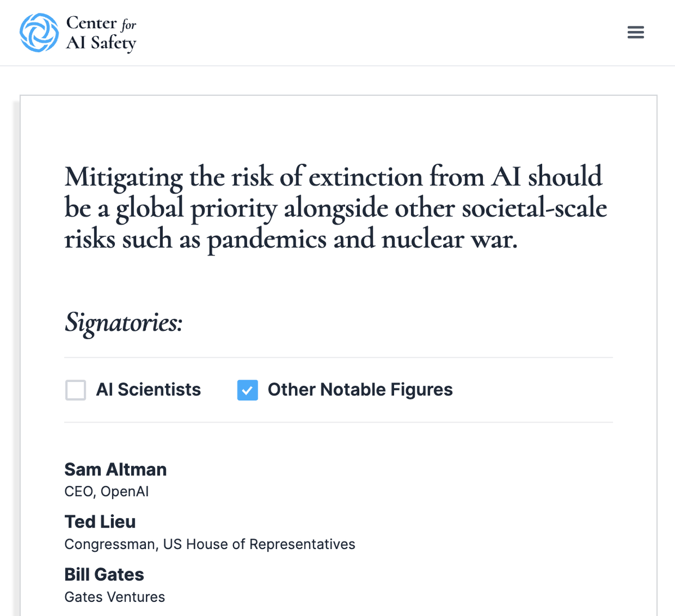Click the "CEO, OpenAI" subtitle
The image size is (675, 616).
106,492
